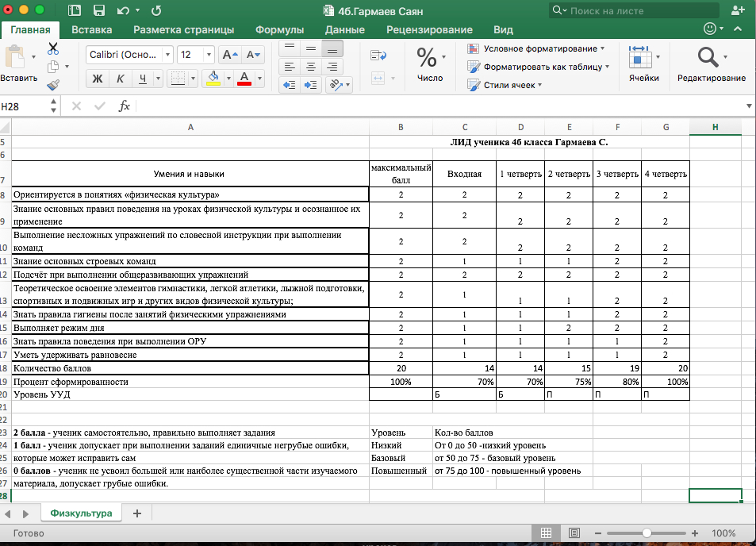Click the Redo circular arrow icon
This screenshot has width=756, height=546.
tap(155, 10)
